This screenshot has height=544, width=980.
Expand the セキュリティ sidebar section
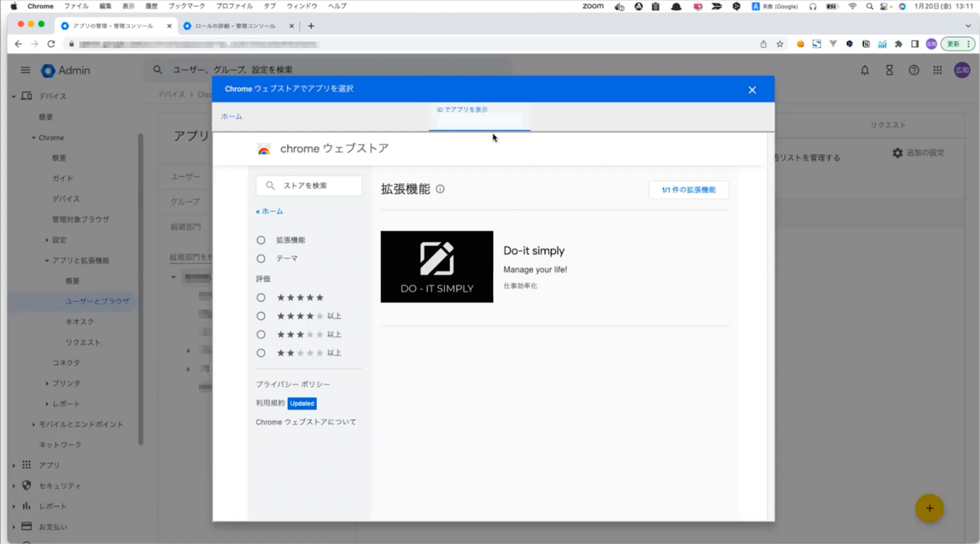(14, 486)
